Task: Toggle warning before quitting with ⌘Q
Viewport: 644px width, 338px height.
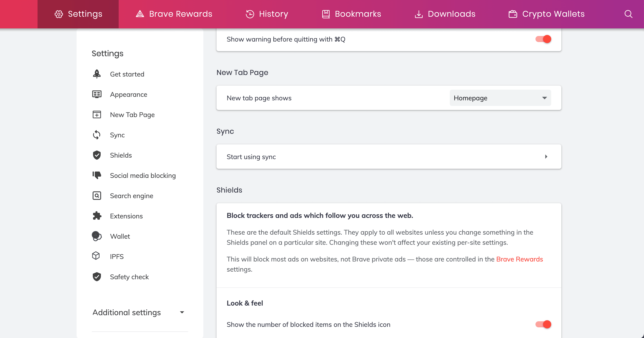Action: point(543,39)
